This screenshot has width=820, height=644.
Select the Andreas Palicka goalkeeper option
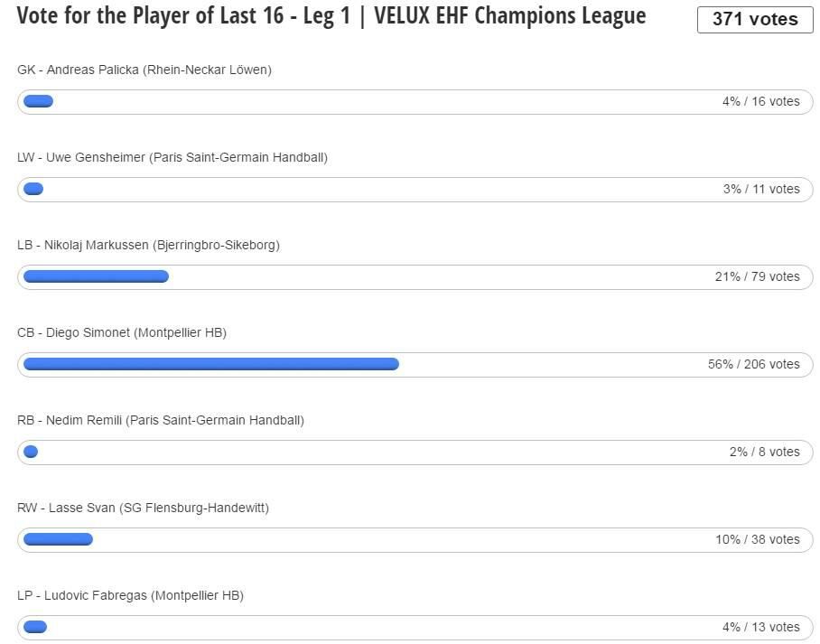point(144,70)
